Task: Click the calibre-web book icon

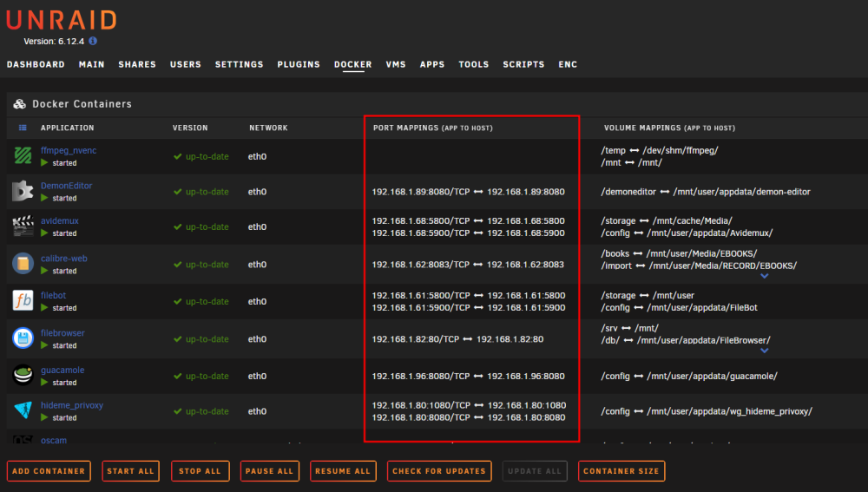Action: pos(23,264)
